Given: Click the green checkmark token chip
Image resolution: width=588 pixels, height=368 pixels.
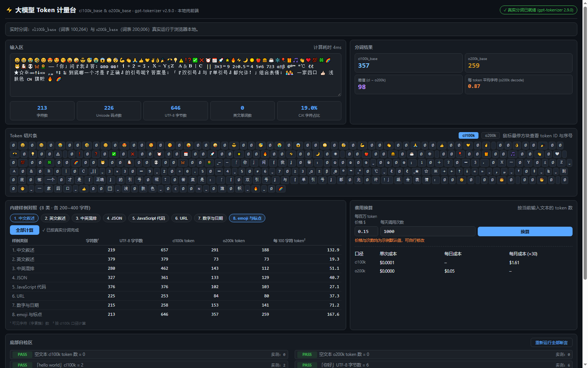Looking at the screenshot, I should click(x=114, y=154).
